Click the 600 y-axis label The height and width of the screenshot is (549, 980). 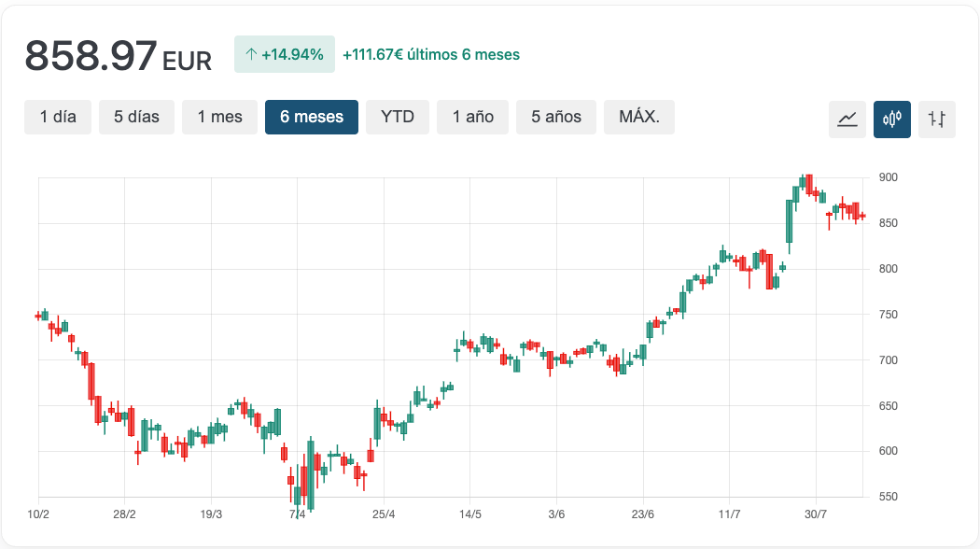click(x=889, y=451)
